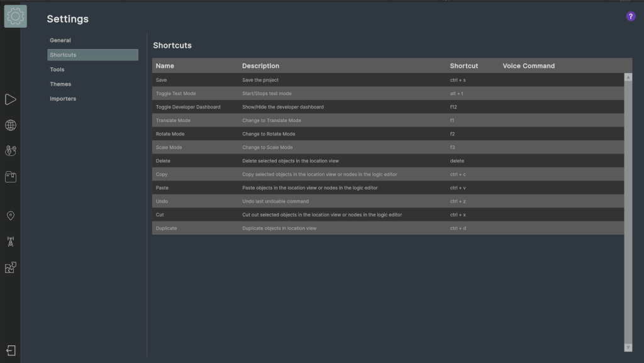Screen dimensions: 644x363
Task: Click the scrollbar down arrow
Action: pyautogui.click(x=628, y=347)
